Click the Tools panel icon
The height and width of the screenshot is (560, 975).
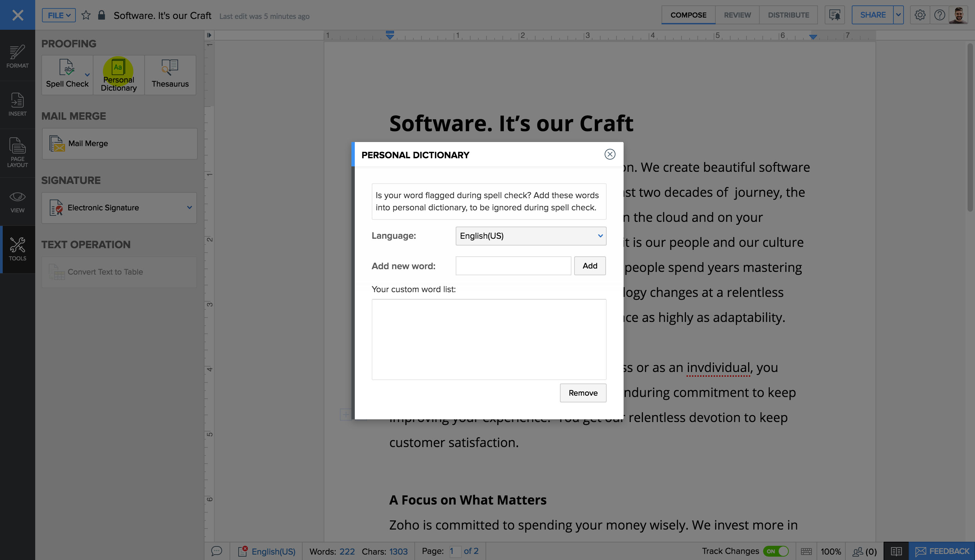pyautogui.click(x=17, y=248)
